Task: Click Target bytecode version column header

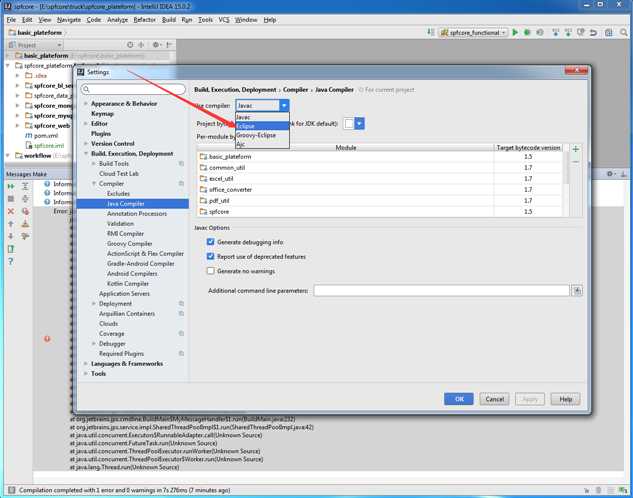Action: pyautogui.click(x=528, y=148)
